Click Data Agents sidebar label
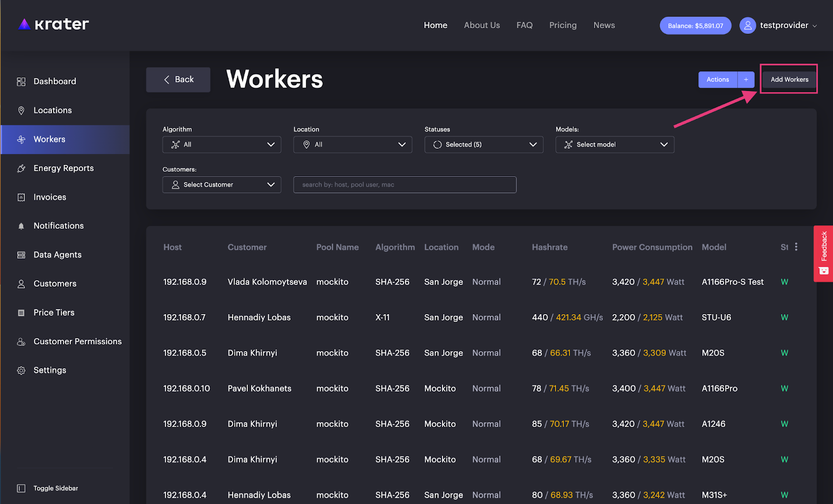Screen dimensions: 833x504 [57, 255]
